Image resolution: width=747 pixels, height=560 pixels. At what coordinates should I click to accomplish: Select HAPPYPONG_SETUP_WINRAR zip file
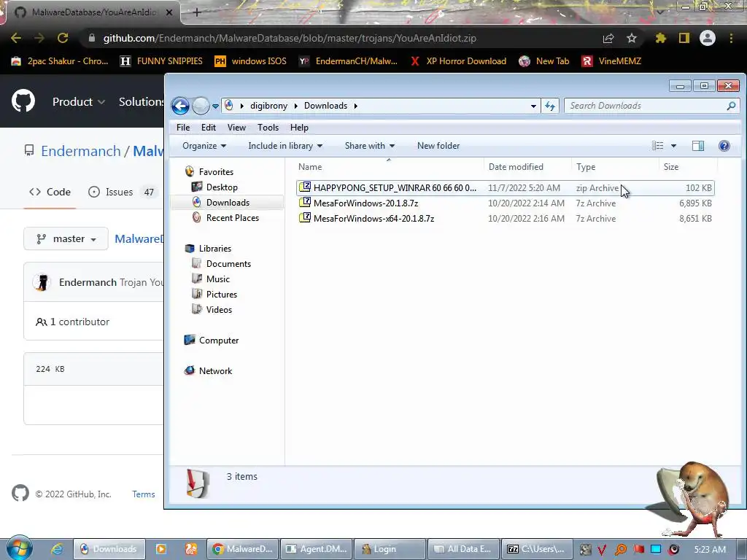coord(505,188)
